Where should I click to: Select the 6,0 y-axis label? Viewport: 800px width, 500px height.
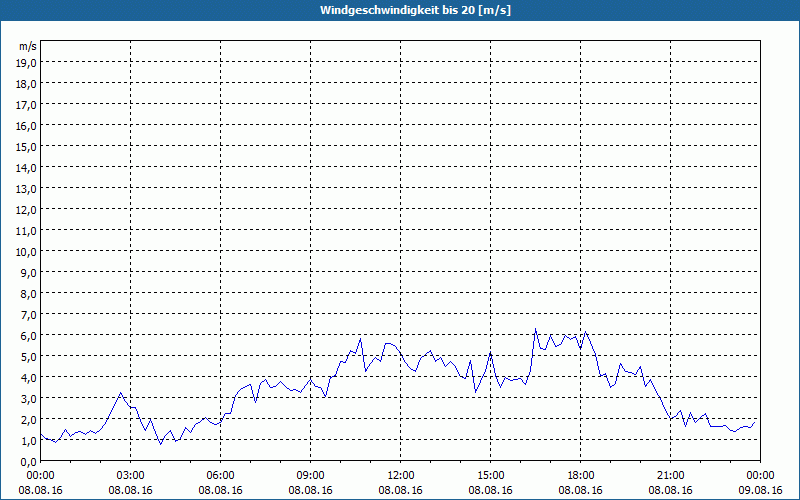29,336
